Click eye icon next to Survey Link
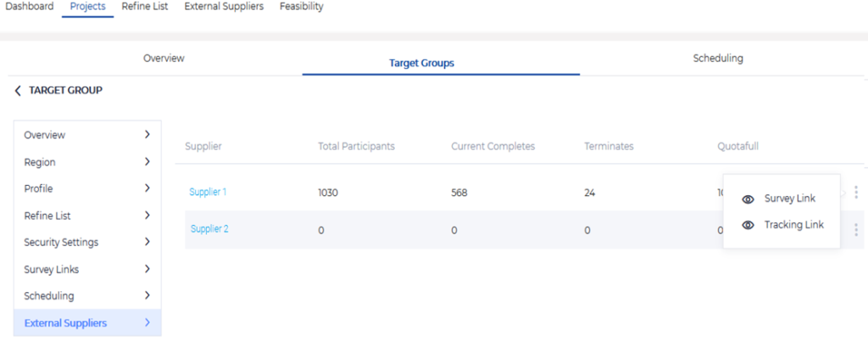 [748, 199]
